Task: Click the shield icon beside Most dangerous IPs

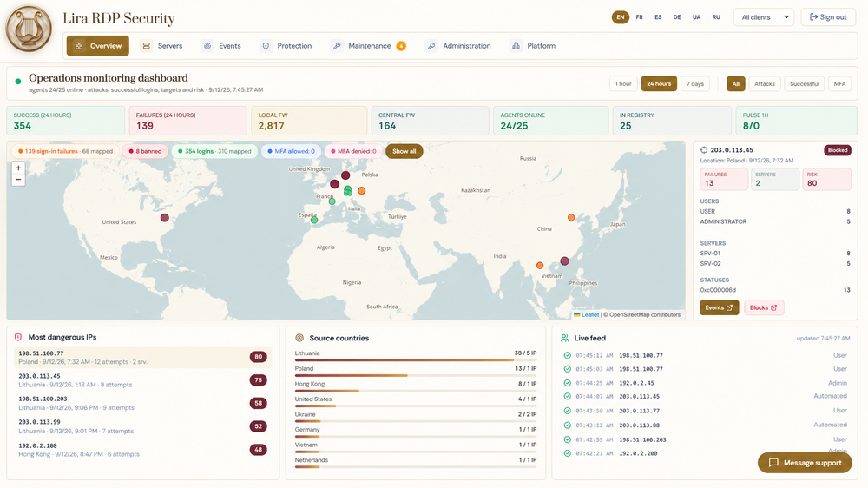Action: [x=18, y=337]
